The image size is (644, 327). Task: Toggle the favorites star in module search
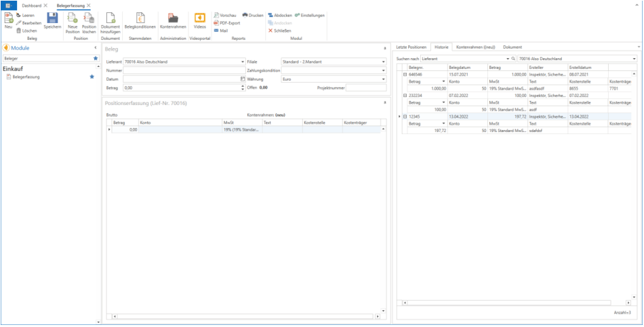click(x=96, y=59)
